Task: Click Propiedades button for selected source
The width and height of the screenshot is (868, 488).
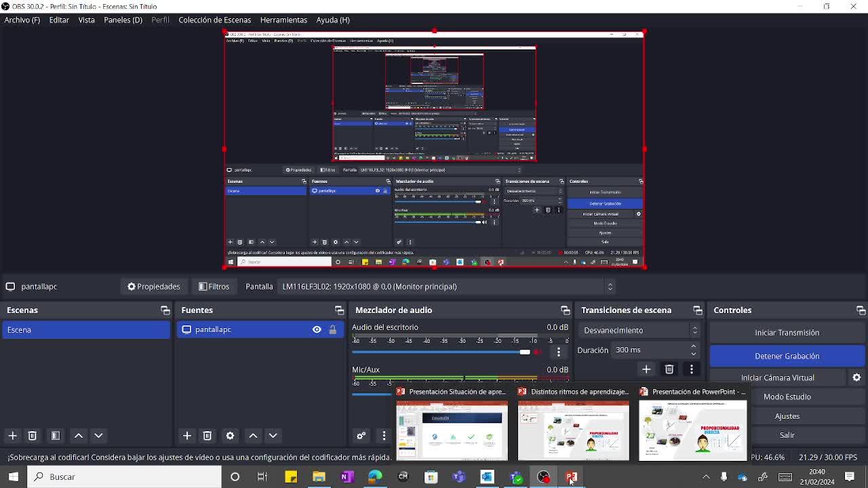Action: 154,286
